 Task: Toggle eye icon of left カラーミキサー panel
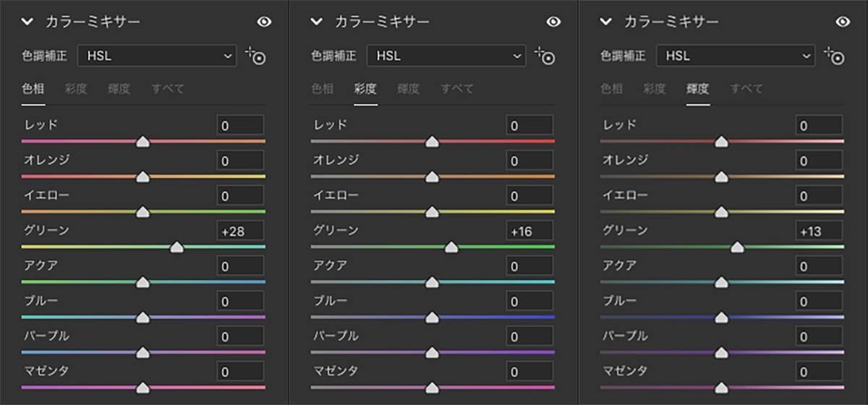tap(264, 22)
